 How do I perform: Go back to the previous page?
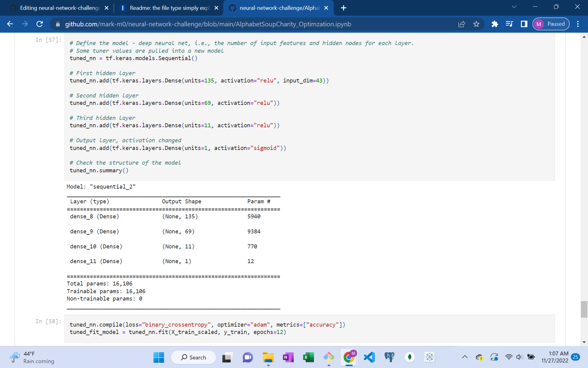click(10, 24)
